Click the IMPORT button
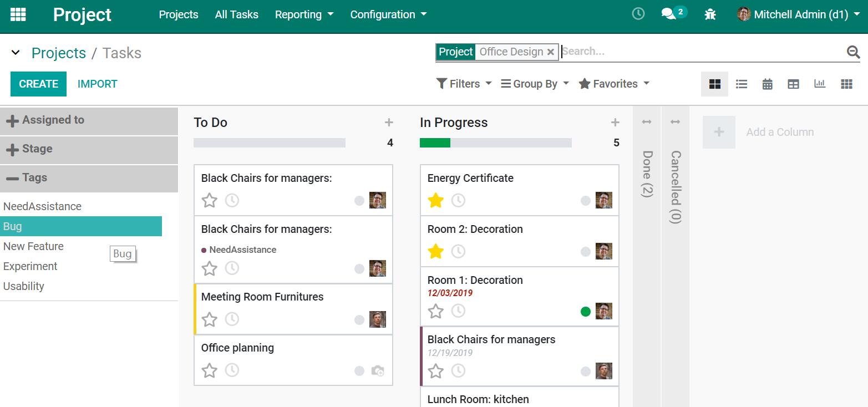Screen dimensions: 868x407 pos(97,84)
